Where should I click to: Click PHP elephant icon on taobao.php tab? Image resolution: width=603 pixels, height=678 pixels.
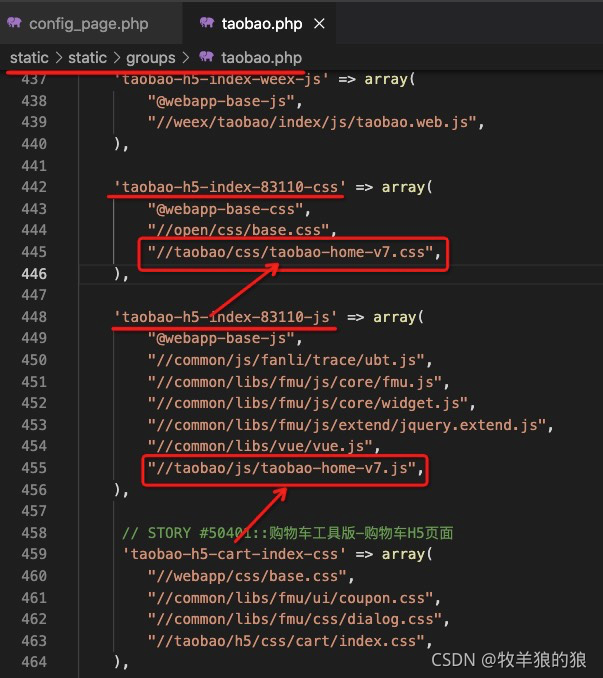(207, 23)
